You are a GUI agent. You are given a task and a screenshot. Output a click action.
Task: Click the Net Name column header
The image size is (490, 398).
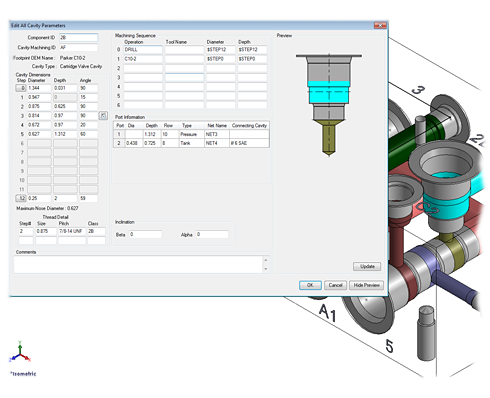pyautogui.click(x=217, y=126)
